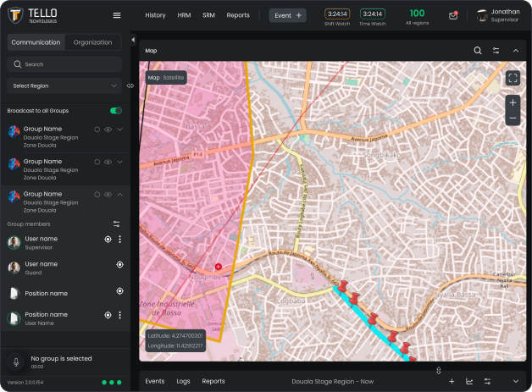Enter map fullscreen mode
This screenshot has width=532, height=392.
(513, 78)
